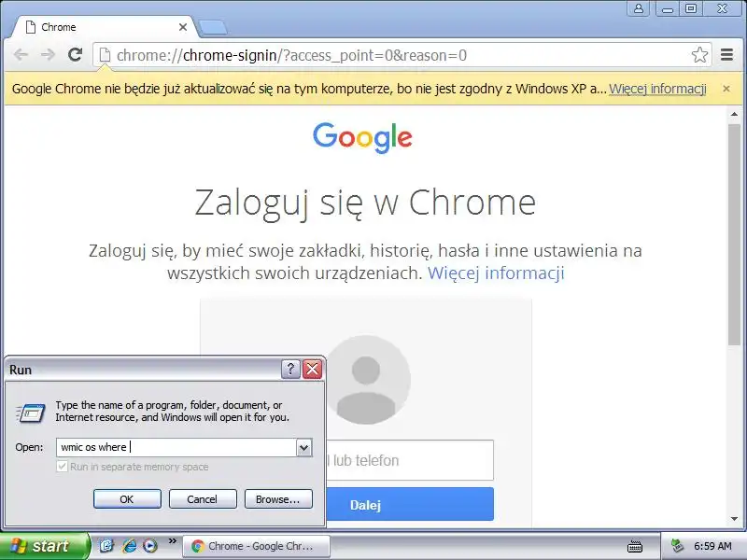
Task: Launch Windows Media Player from Quick Launch
Action: 150,546
